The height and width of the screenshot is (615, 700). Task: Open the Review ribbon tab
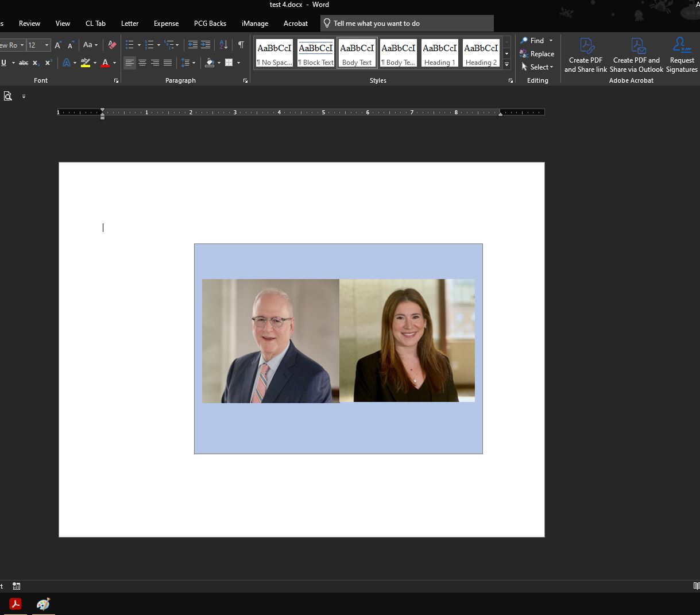[29, 24]
